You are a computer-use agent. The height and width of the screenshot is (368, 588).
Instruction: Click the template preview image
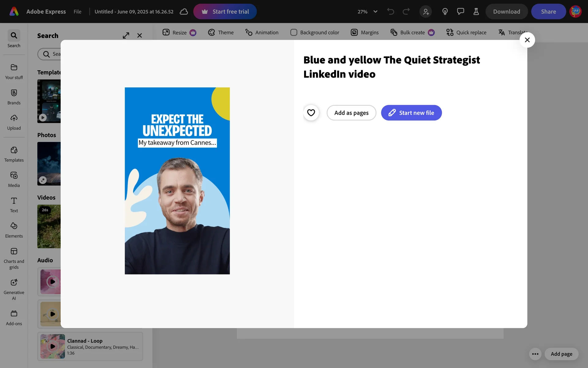(177, 181)
